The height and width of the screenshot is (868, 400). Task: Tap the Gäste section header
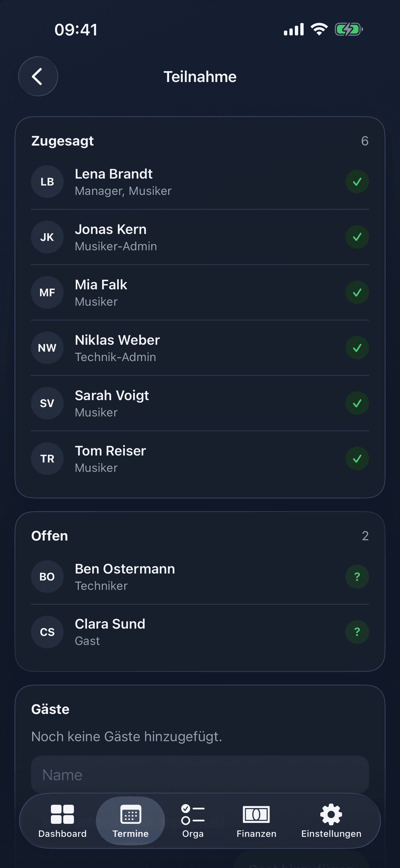pos(50,709)
